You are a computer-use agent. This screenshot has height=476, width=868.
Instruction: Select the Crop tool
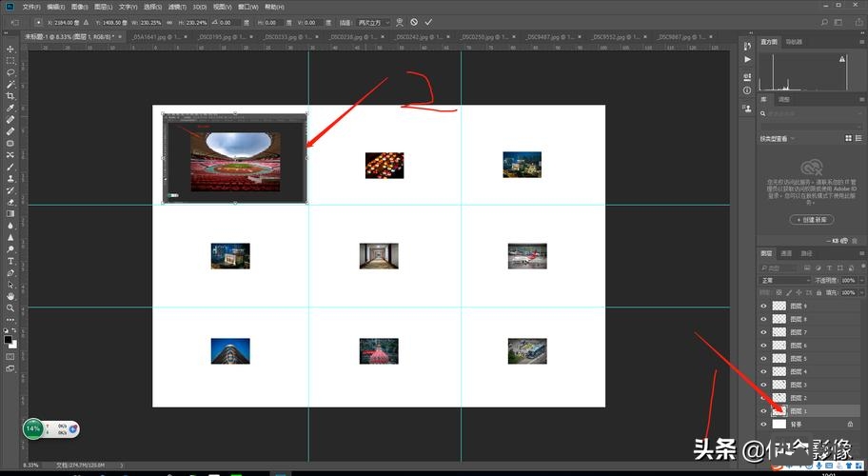10,96
